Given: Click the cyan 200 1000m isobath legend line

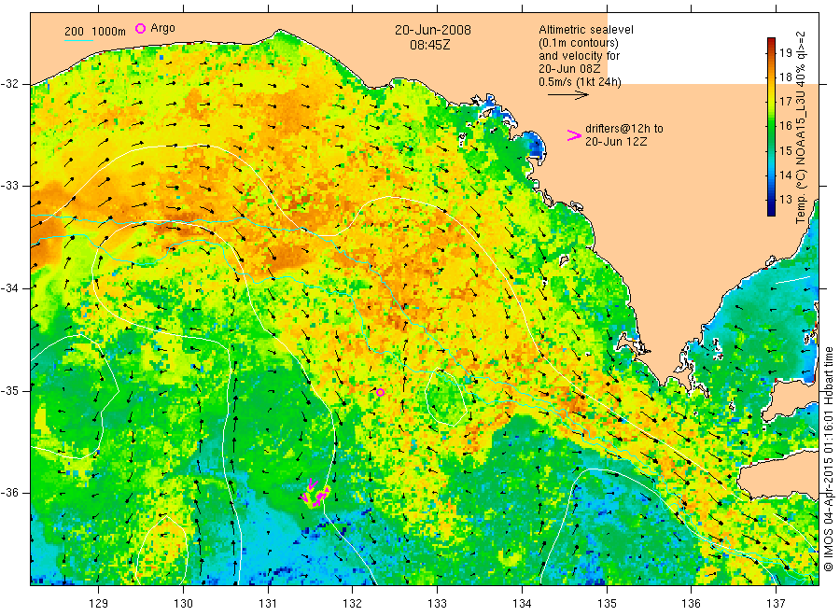Looking at the screenshot, I should (x=78, y=39).
